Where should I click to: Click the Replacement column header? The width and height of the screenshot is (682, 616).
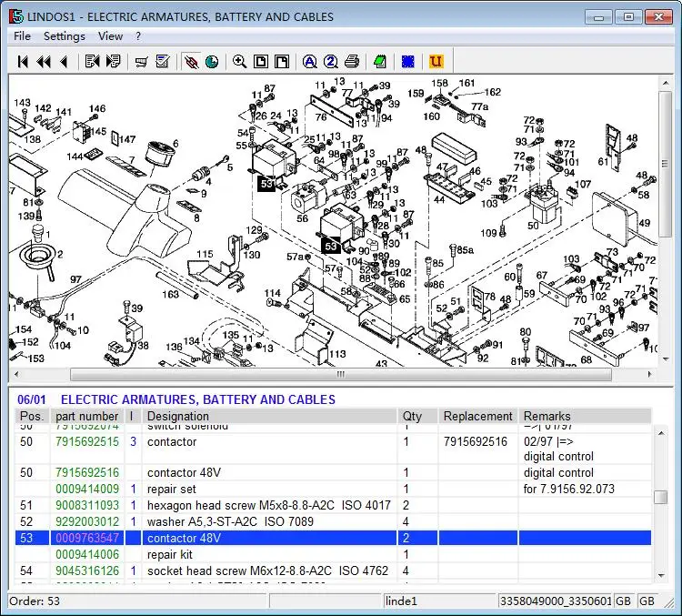pos(477,416)
